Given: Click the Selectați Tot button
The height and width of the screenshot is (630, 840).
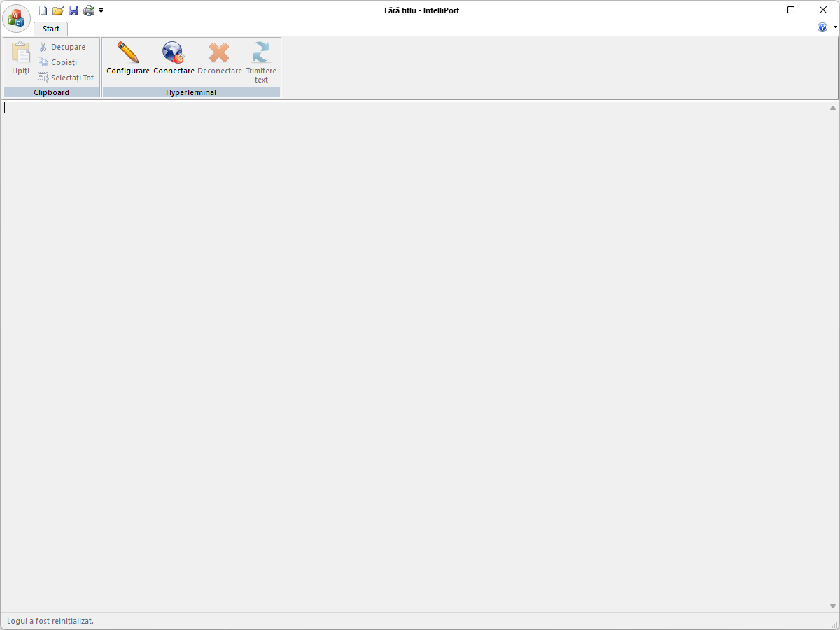Looking at the screenshot, I should (66, 78).
